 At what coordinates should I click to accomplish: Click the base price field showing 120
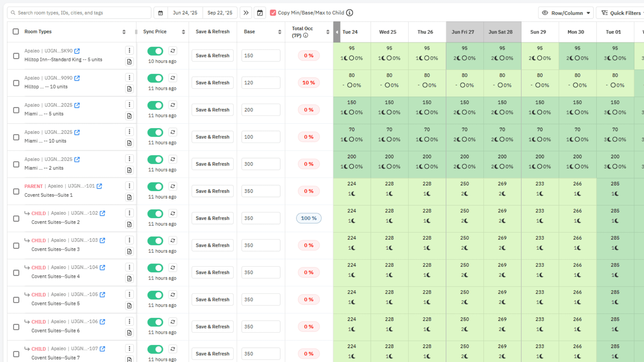[261, 83]
